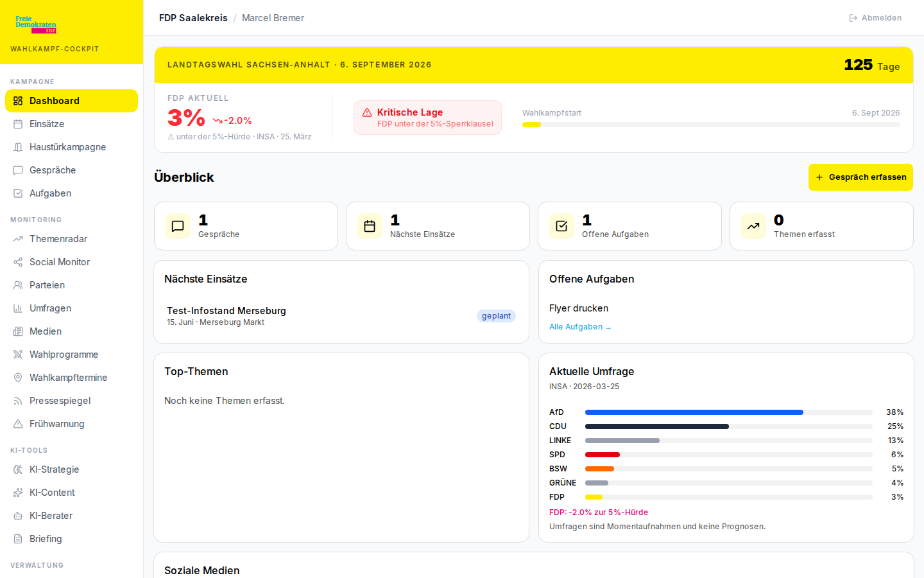Click the campaign timeline progress bar
The width and height of the screenshot is (924, 578).
point(711,125)
